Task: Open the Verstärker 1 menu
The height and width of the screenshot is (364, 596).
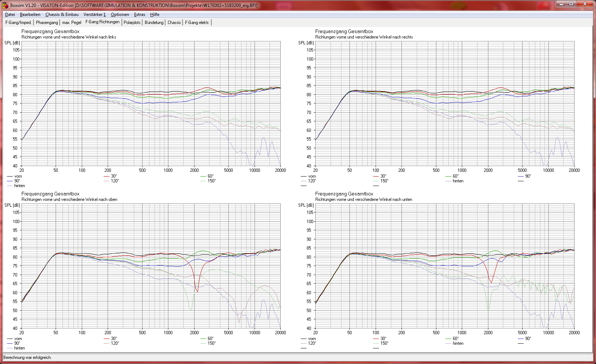Action: tap(95, 15)
